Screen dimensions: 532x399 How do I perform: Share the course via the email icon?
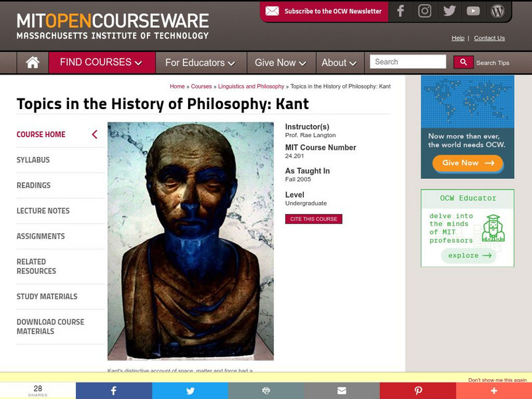342,390
